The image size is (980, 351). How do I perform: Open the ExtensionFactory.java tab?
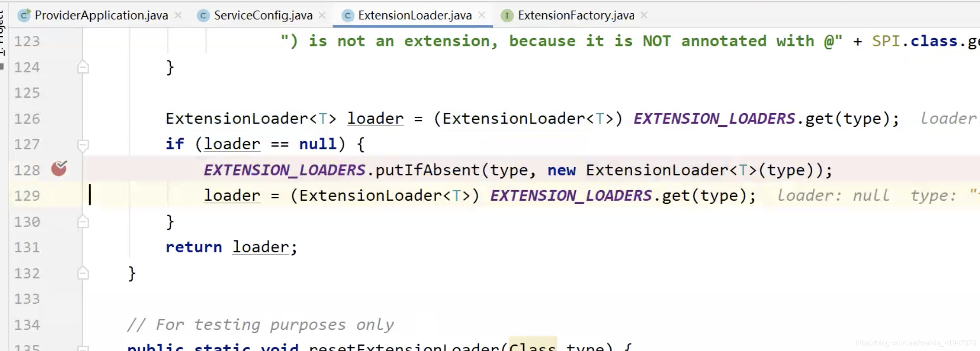tap(576, 15)
